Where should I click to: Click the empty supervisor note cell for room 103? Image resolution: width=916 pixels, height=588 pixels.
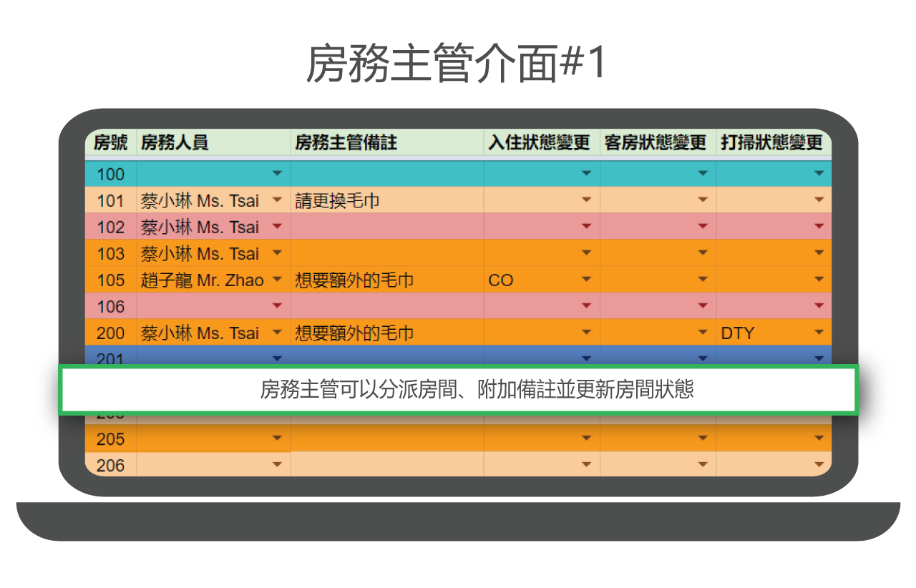[x=387, y=253]
